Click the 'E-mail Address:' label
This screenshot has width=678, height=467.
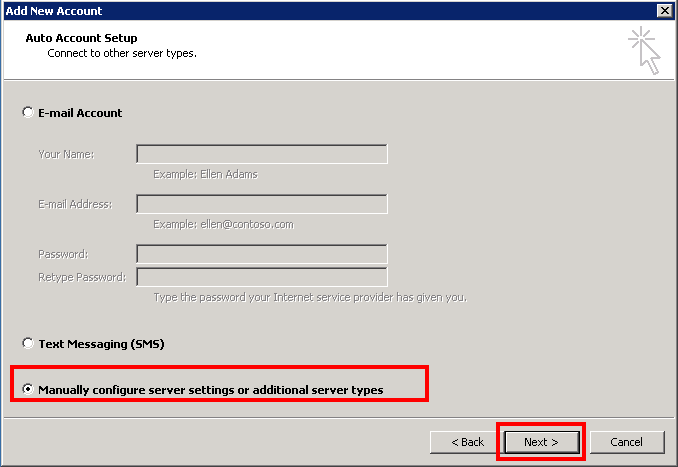tap(75, 204)
